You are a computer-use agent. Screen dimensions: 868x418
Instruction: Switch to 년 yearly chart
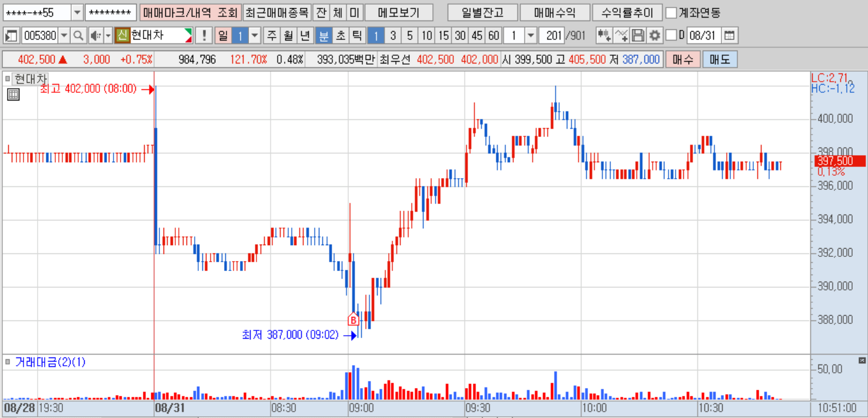tap(305, 36)
